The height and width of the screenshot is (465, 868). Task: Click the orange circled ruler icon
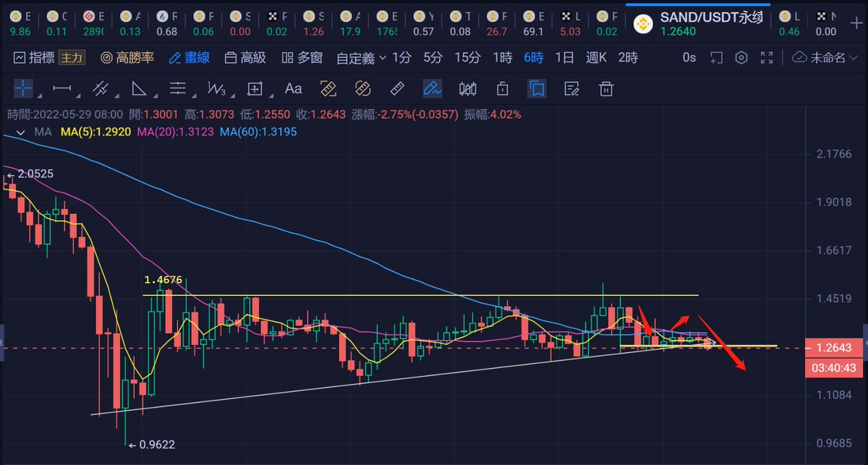point(363,88)
